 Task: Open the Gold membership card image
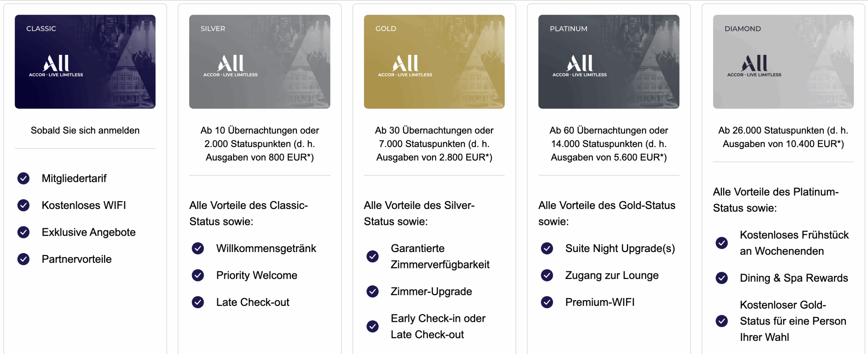click(x=434, y=62)
